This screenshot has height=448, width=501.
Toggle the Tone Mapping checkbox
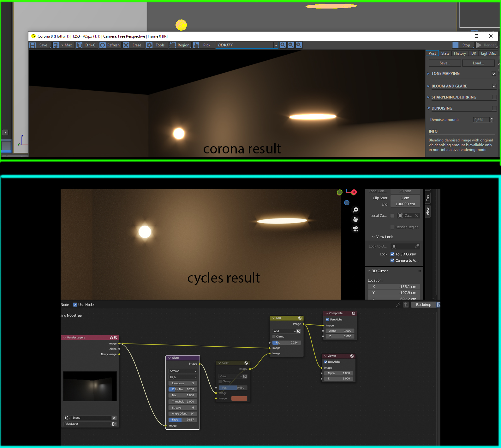pyautogui.click(x=494, y=74)
